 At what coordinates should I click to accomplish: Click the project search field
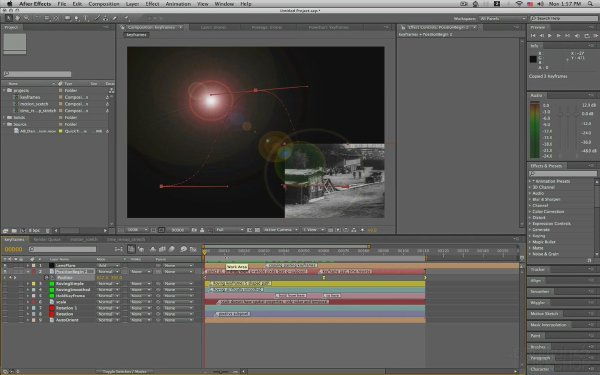tap(37, 74)
